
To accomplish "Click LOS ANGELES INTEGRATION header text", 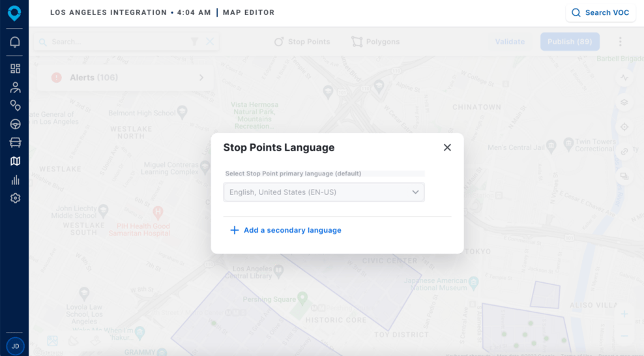I will (x=108, y=13).
